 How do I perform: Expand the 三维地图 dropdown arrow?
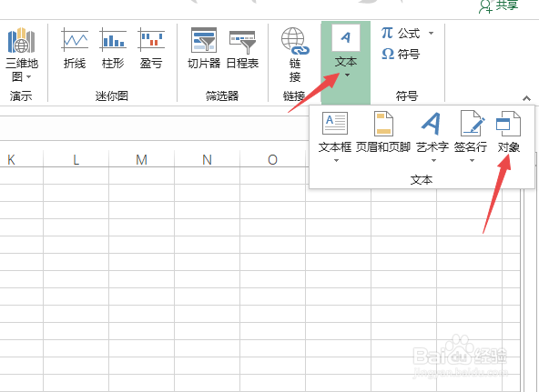pos(28,77)
